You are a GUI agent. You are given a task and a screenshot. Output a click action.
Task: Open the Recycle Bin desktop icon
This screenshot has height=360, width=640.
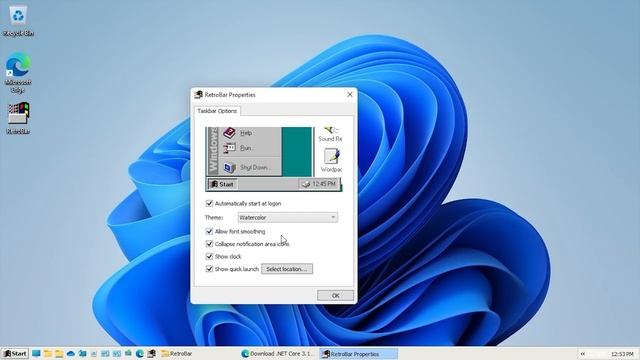18,21
